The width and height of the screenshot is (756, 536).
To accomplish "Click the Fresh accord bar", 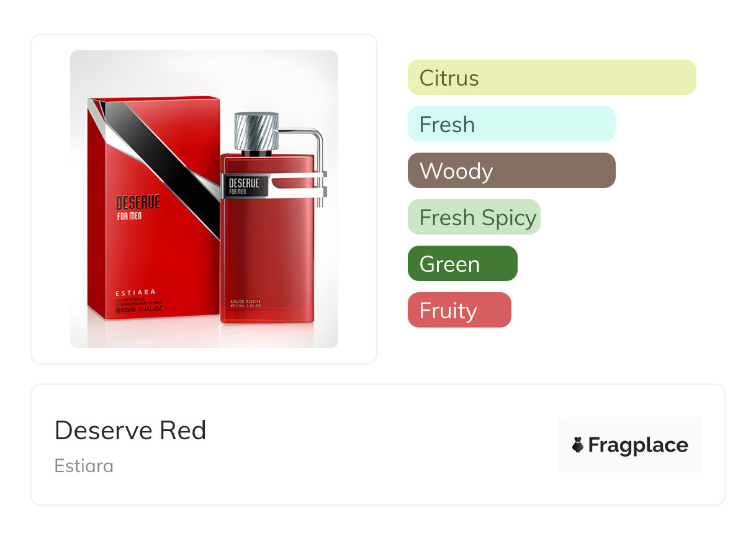I will [511, 124].
